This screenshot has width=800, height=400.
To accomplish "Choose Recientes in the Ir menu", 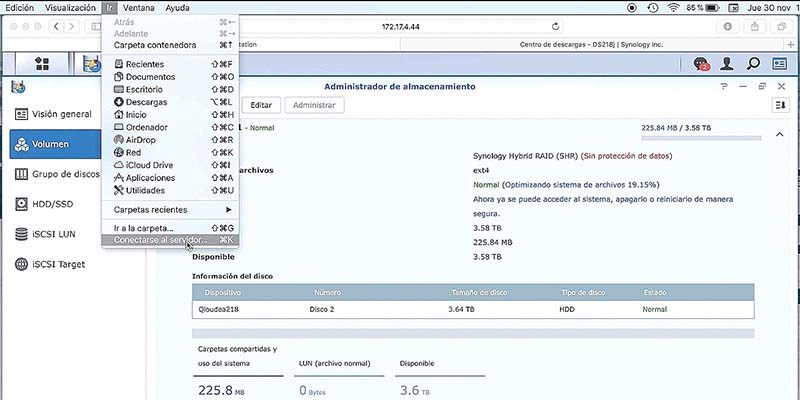I will 170,64.
